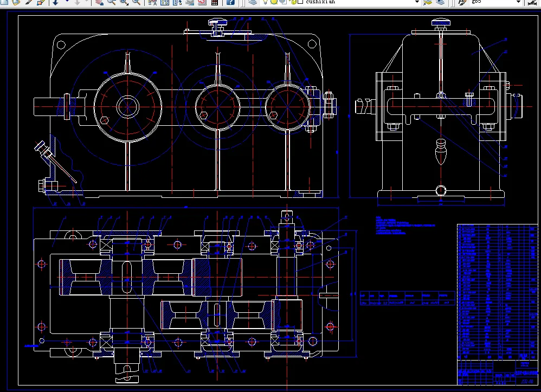541x392 pixels.
Task: Open the Layer Properties Manager icon
Action: 253,2
